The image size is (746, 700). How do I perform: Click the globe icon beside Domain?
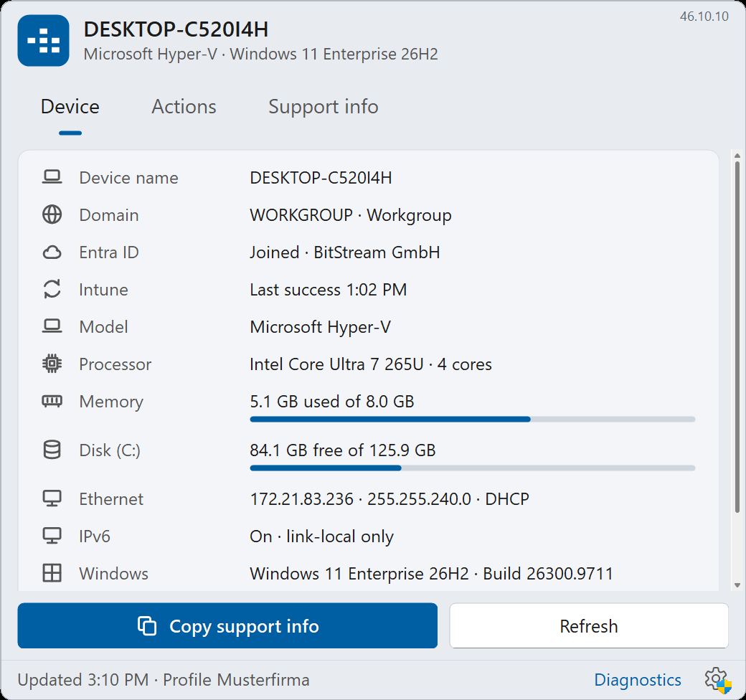coord(52,214)
